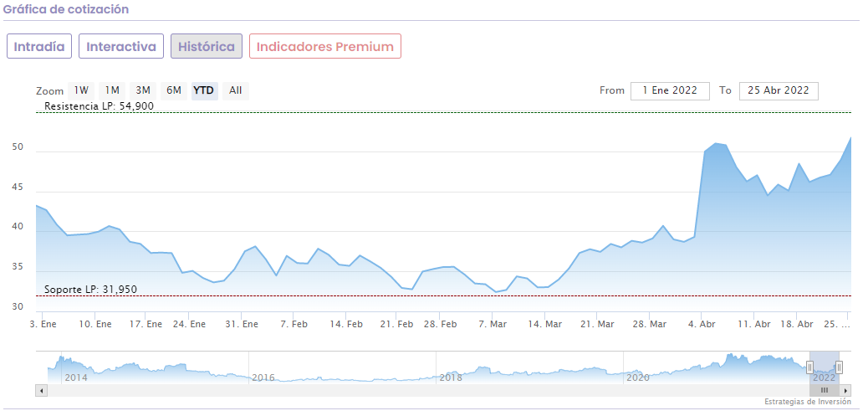Show All historical data
868x416 pixels.
click(236, 90)
